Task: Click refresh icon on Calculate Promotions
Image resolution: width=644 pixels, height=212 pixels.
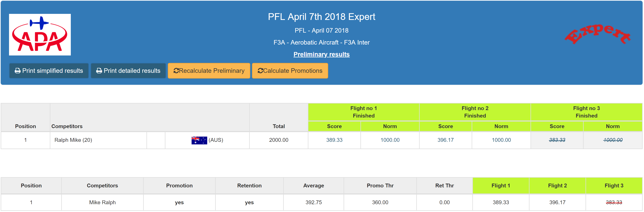Action: (260, 71)
